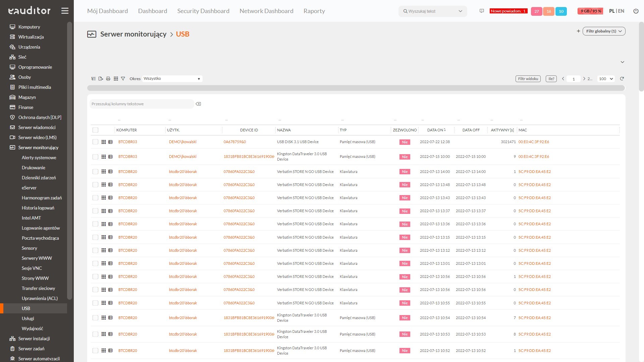Click the Nowe powiadom.: 1 notification badge
The height and width of the screenshot is (362, 644).
click(x=508, y=11)
